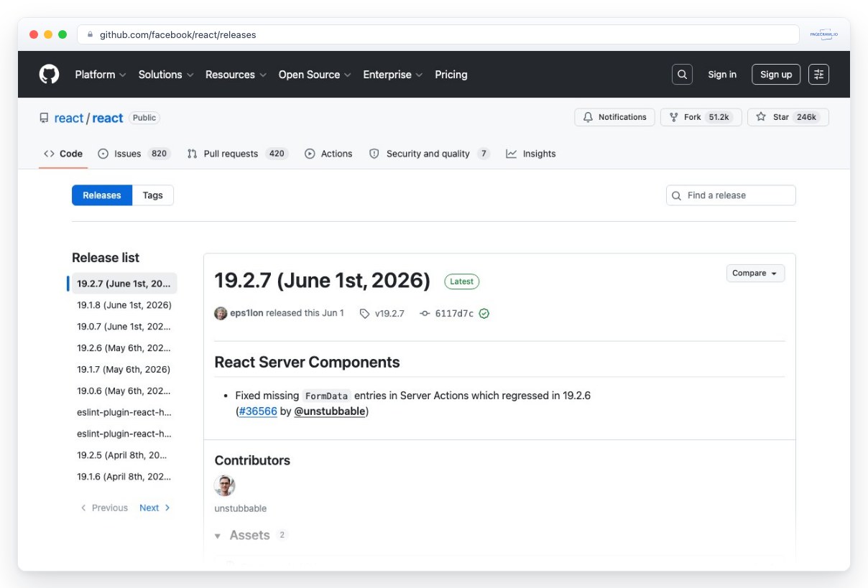Viewport: 868px width, 588px height.
Task: Switch to the Issues tab
Action: click(133, 154)
